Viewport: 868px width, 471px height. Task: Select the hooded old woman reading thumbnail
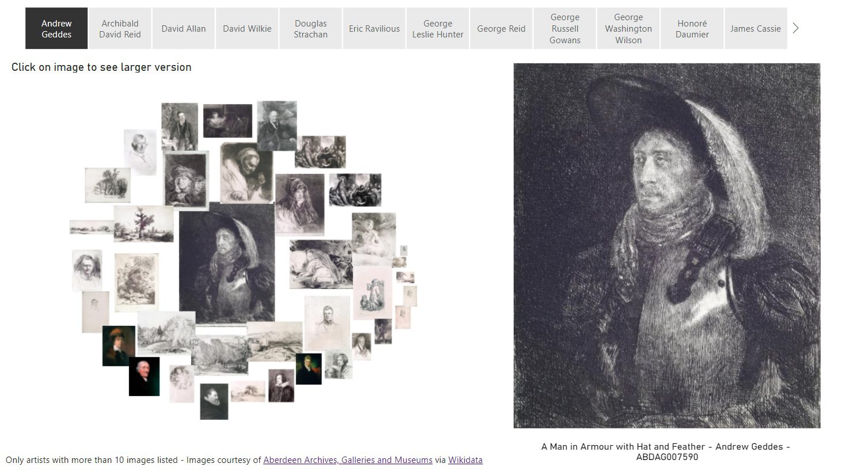click(x=247, y=173)
